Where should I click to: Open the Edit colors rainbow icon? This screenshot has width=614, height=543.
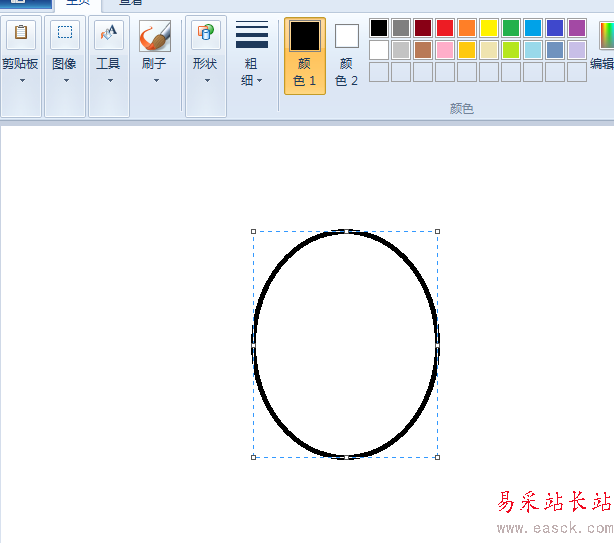[607, 35]
